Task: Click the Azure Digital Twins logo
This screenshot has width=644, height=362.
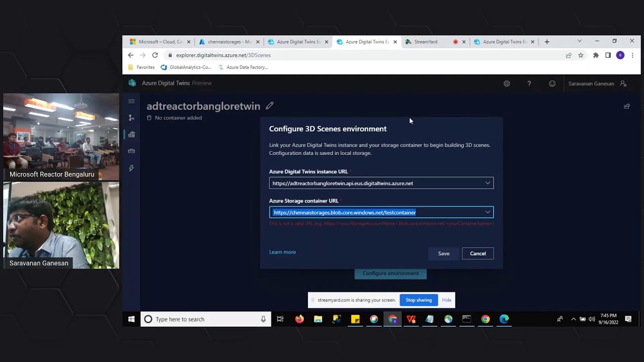Action: (132, 83)
